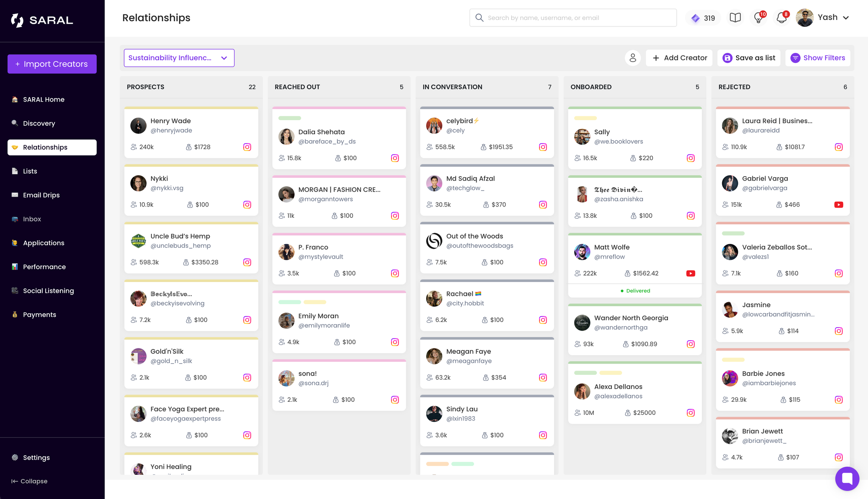Viewport: 868px width, 499px height.
Task: Click Instagram icon on sona! card
Action: tap(395, 400)
